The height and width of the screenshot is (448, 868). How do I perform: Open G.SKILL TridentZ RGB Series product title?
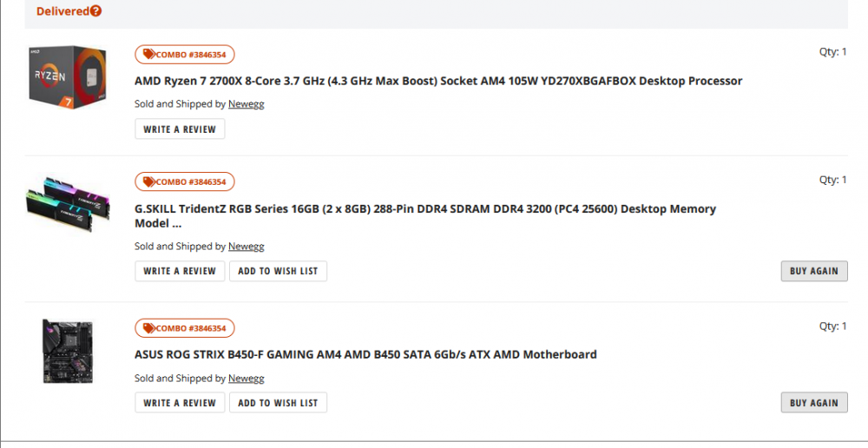[x=425, y=209]
